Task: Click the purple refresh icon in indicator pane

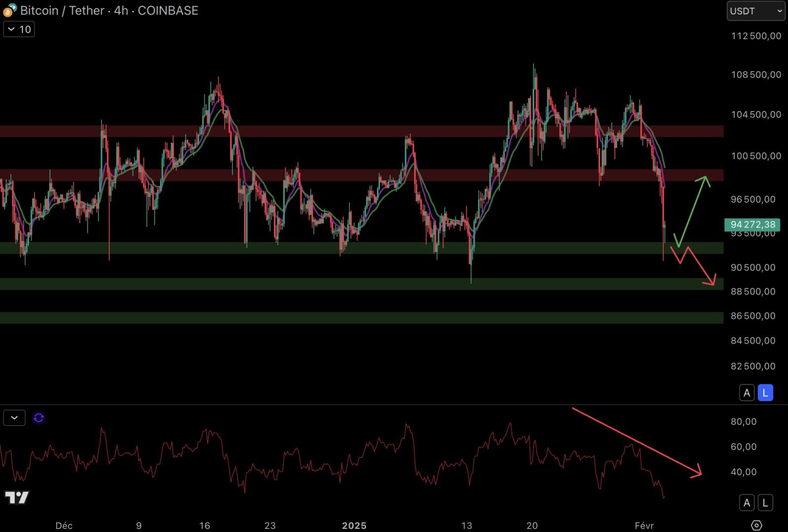Action: coord(38,418)
